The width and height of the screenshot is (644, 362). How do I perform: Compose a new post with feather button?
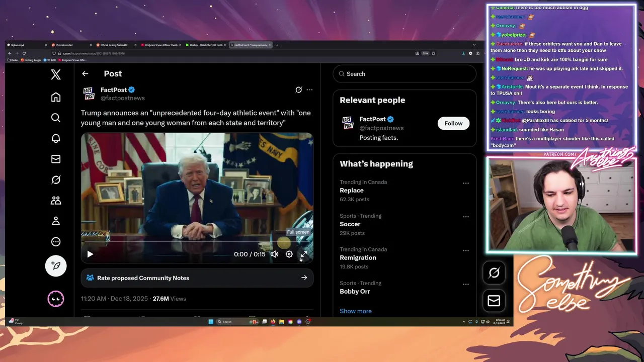[x=56, y=265]
